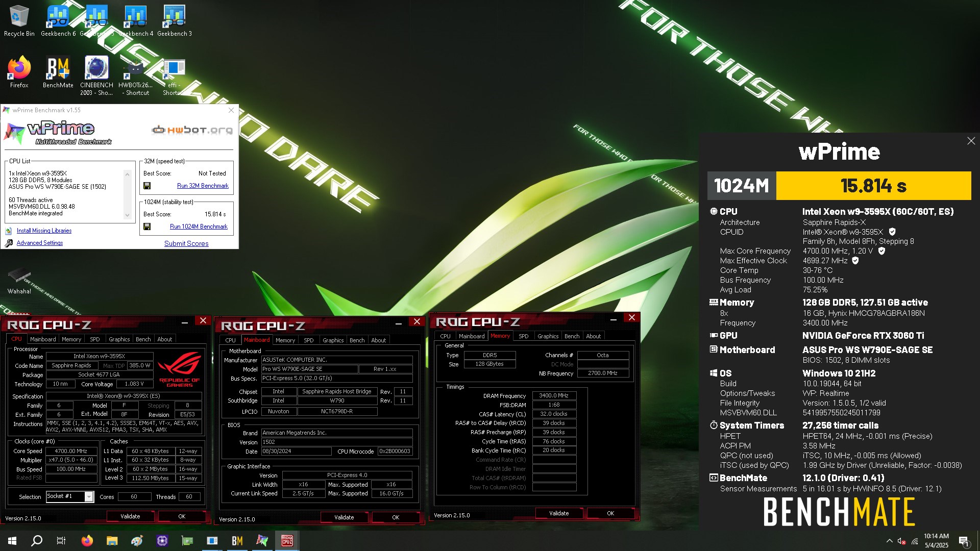Switch to ROG CPU-Z via taskbar icon
This screenshot has width=980, height=551.
tap(287, 541)
